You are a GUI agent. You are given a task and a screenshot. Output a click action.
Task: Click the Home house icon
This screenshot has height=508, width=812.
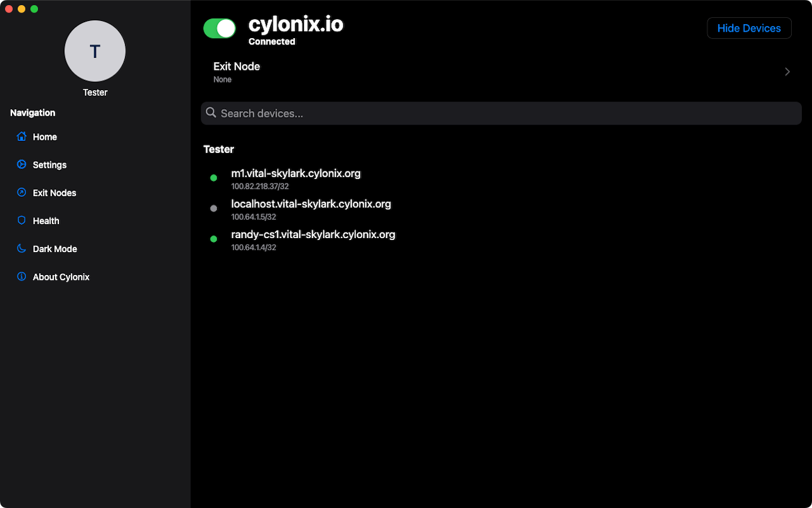click(22, 137)
